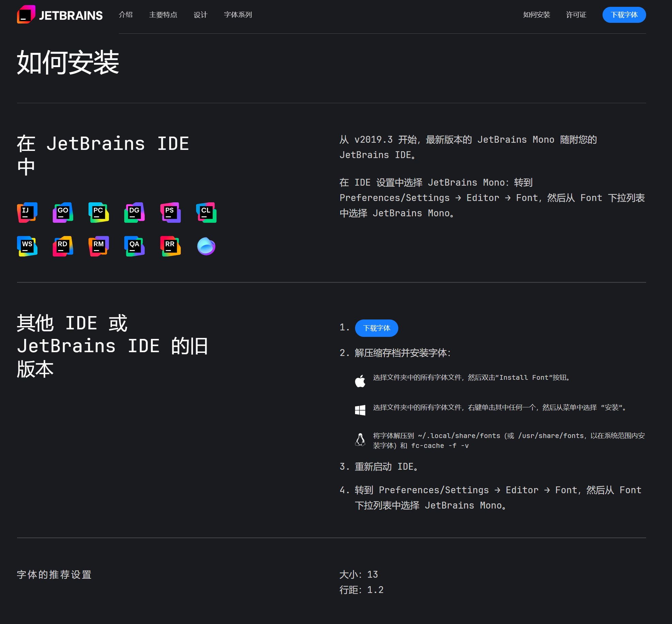The height and width of the screenshot is (624, 672).
Task: Click 下载字体 button in step 1
Action: [x=377, y=328]
